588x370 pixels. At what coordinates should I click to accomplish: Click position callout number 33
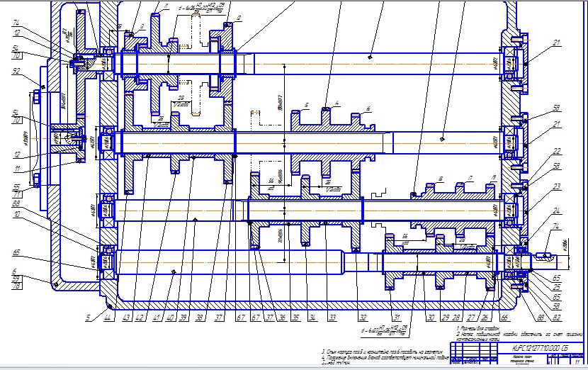pyautogui.click(x=332, y=318)
